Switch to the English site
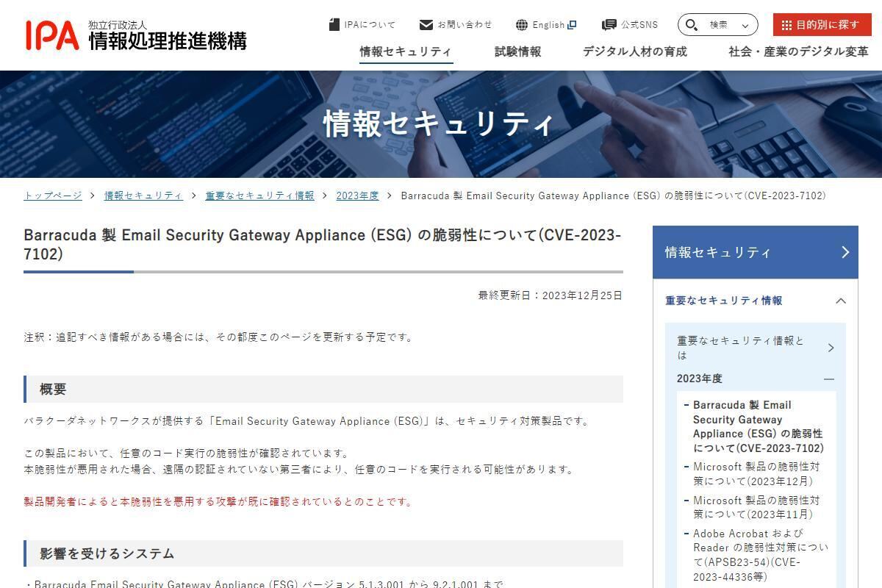Viewport: 882px width, 588px height. [546, 25]
